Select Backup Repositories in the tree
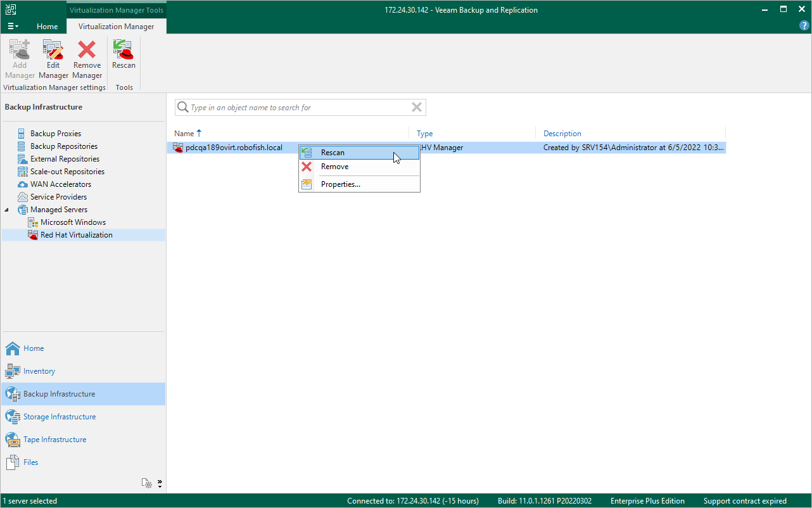The height and width of the screenshot is (508, 812). tap(64, 146)
